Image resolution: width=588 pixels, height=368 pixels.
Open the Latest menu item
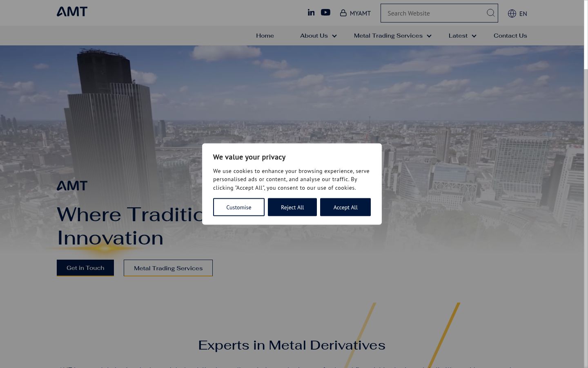[x=458, y=36]
